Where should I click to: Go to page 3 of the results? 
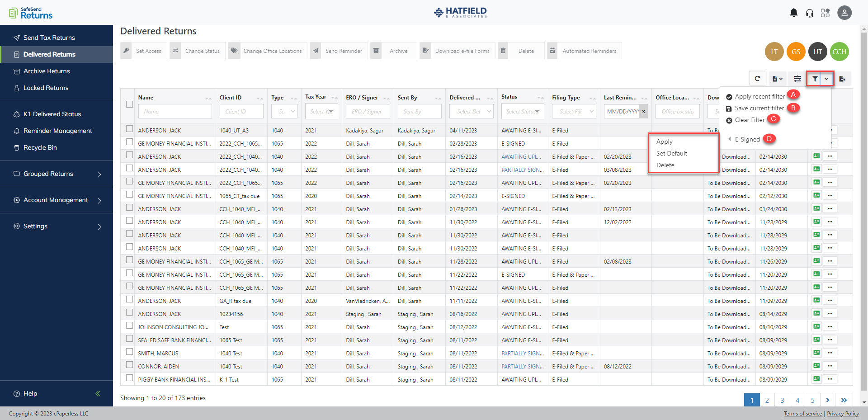(x=782, y=400)
